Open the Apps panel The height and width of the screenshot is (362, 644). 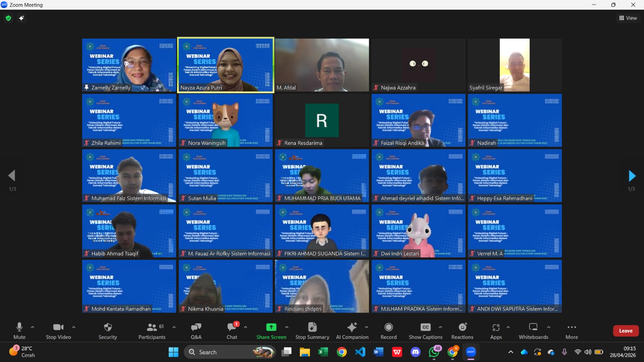(x=496, y=330)
